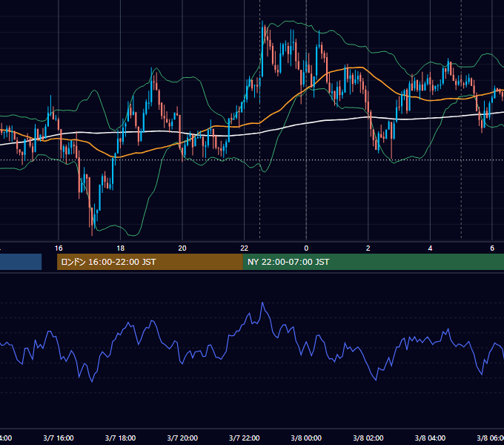Click the 4 hour label on upper axis
Screen dimensions: 504x445
(430, 248)
